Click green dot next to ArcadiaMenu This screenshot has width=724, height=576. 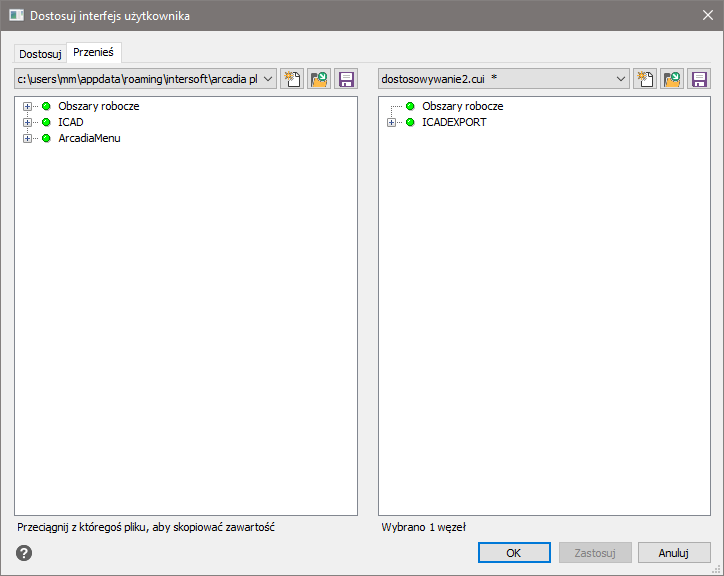click(46, 138)
